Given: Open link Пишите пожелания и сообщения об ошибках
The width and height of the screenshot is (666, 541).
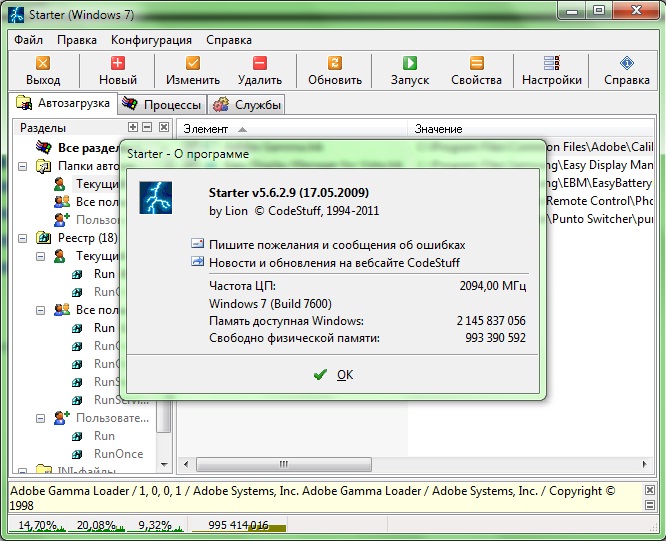Looking at the screenshot, I should tap(337, 245).
